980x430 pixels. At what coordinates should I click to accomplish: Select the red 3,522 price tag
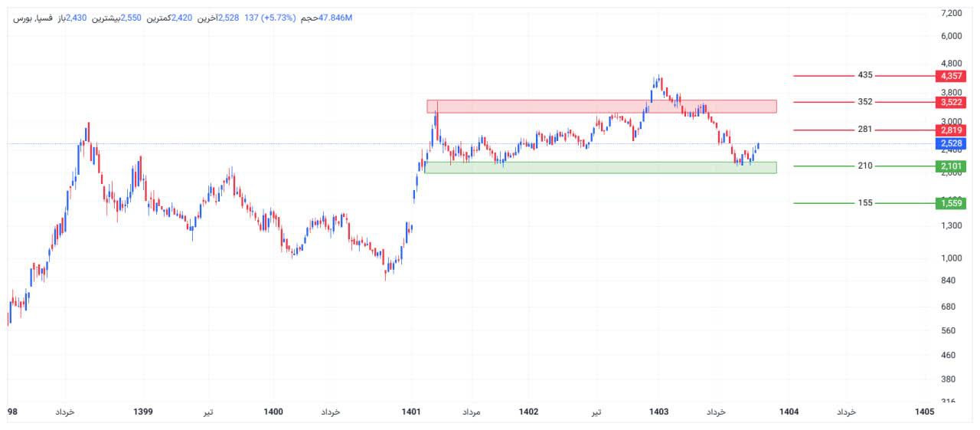950,102
